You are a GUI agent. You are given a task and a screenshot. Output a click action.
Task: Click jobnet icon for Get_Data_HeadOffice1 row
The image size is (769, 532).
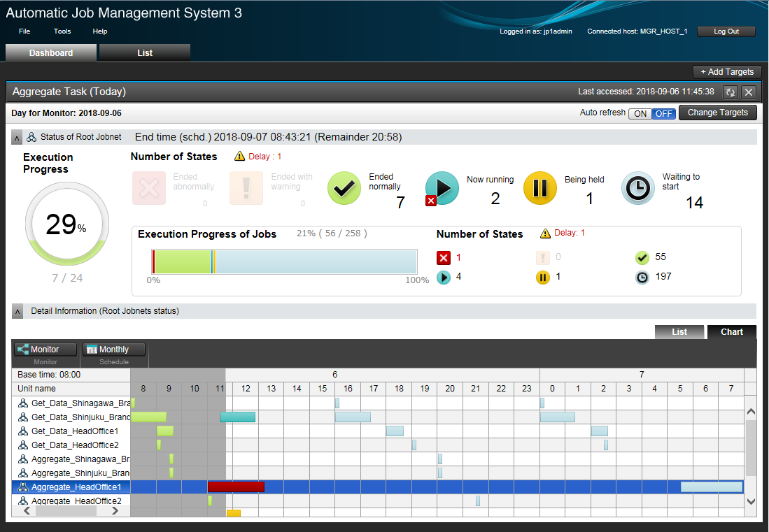[22, 431]
